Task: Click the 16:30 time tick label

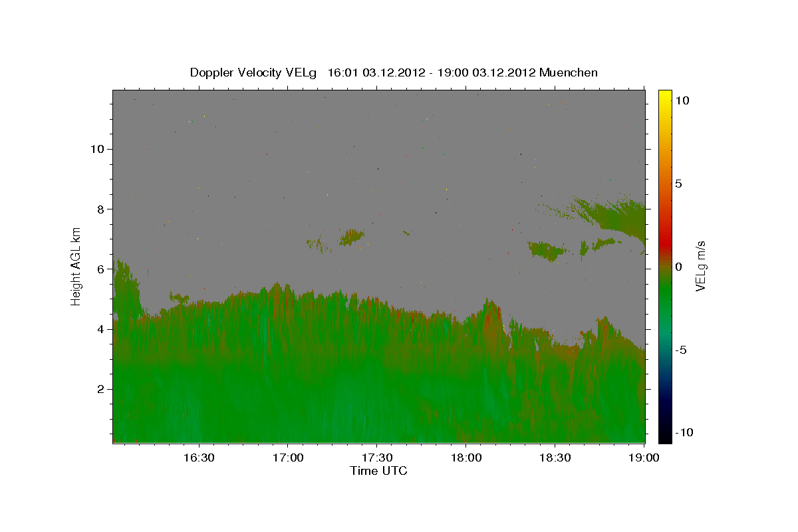Action: (x=198, y=458)
